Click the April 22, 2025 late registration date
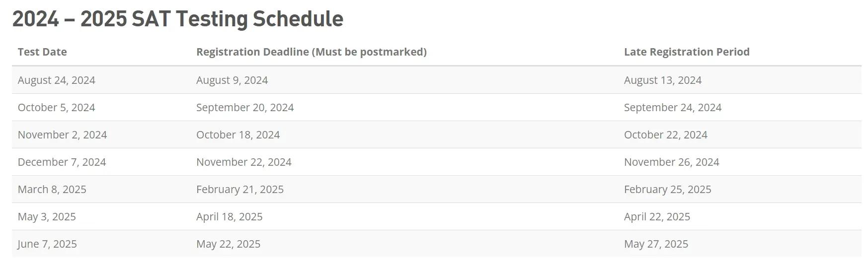The image size is (868, 267). (x=657, y=217)
